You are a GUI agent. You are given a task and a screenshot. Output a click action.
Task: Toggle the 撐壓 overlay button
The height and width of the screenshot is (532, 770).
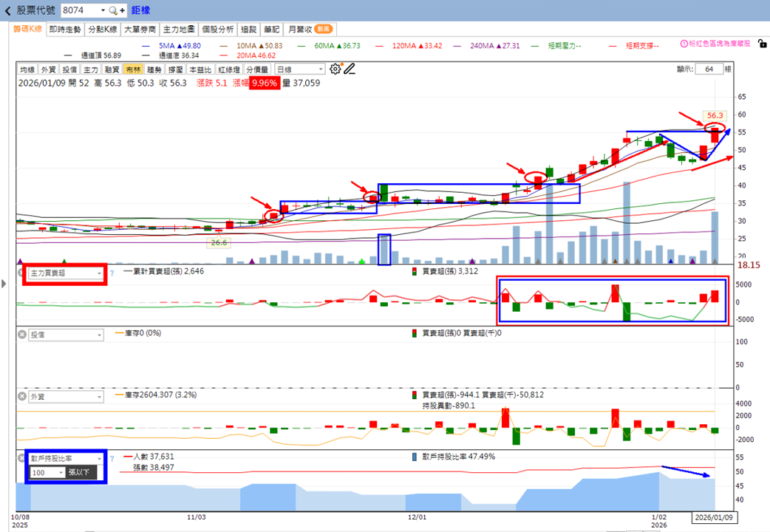tap(175, 69)
